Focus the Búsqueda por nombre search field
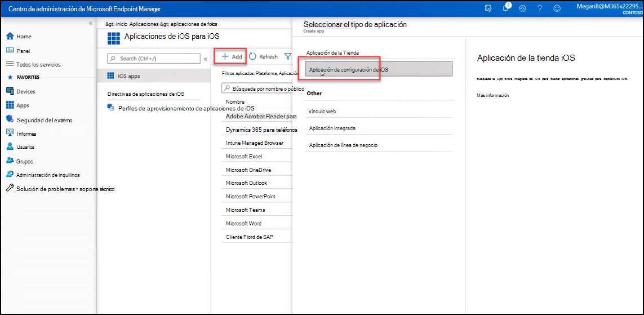The width and height of the screenshot is (644, 315). (x=257, y=88)
